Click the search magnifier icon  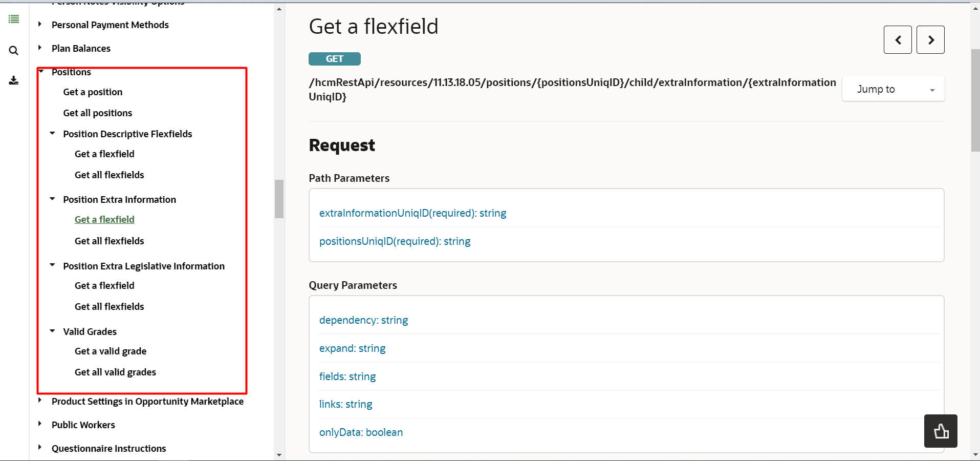coord(14,51)
